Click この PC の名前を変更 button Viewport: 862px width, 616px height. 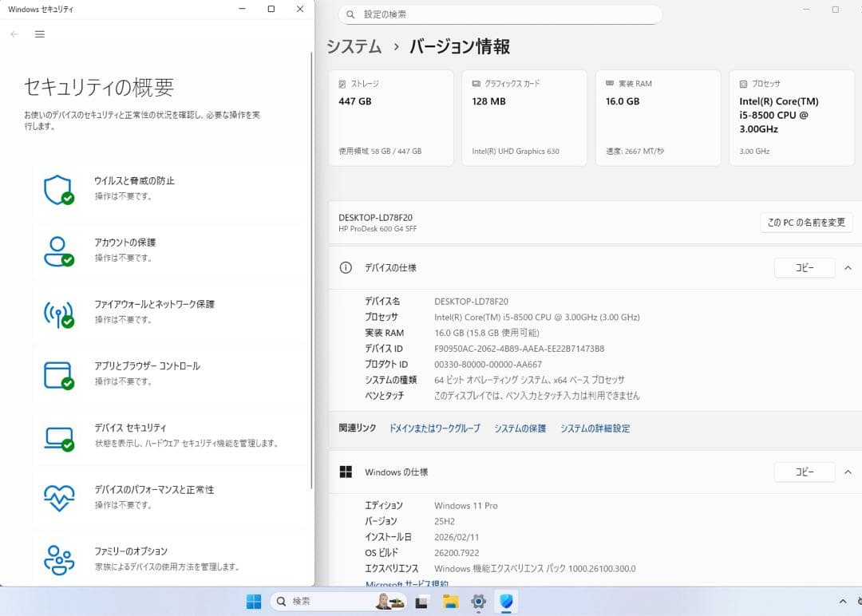(806, 223)
